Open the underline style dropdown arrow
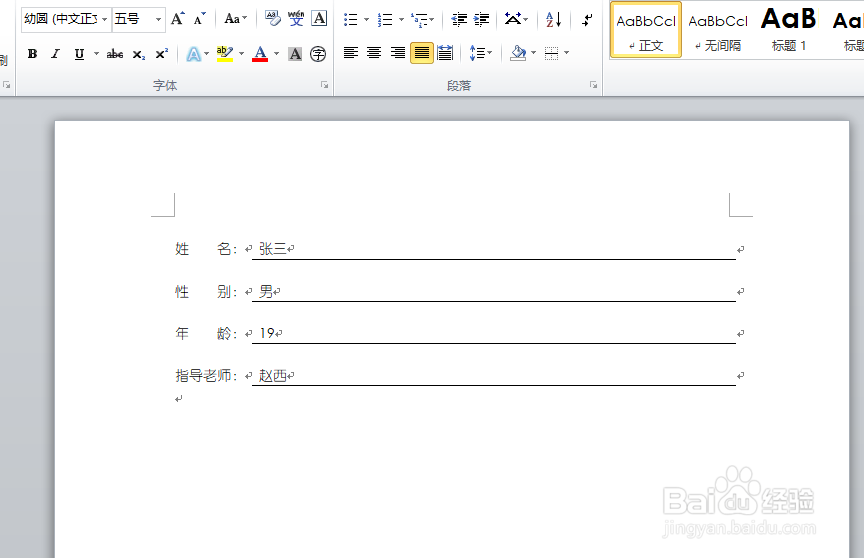The height and width of the screenshot is (558, 864). tap(96, 54)
